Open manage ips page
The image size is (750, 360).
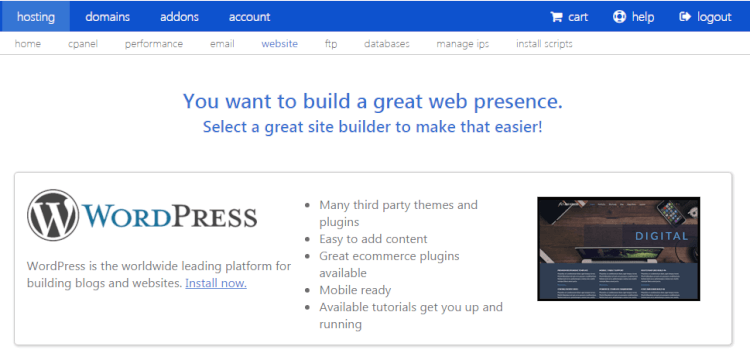tap(463, 44)
